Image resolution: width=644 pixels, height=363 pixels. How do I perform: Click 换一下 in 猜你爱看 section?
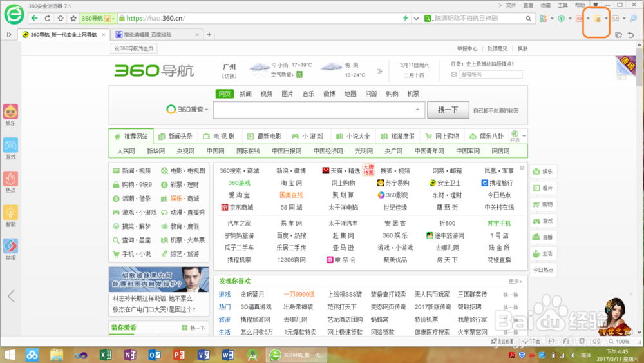[194, 328]
